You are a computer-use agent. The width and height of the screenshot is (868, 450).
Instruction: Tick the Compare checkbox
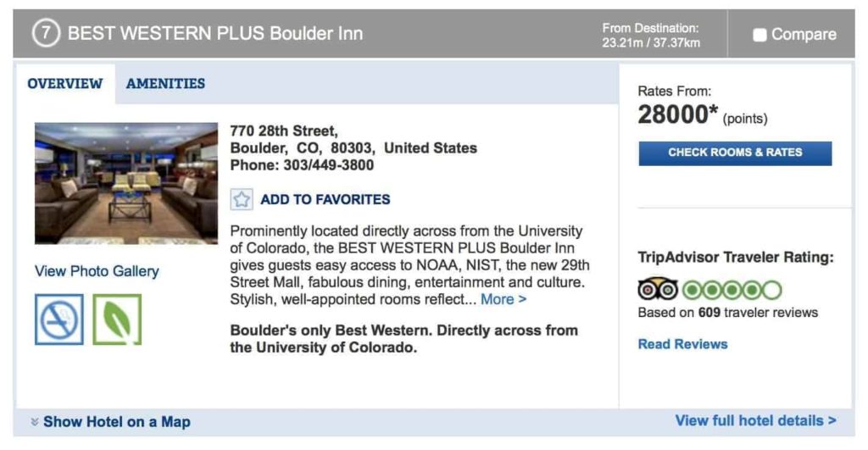759,35
